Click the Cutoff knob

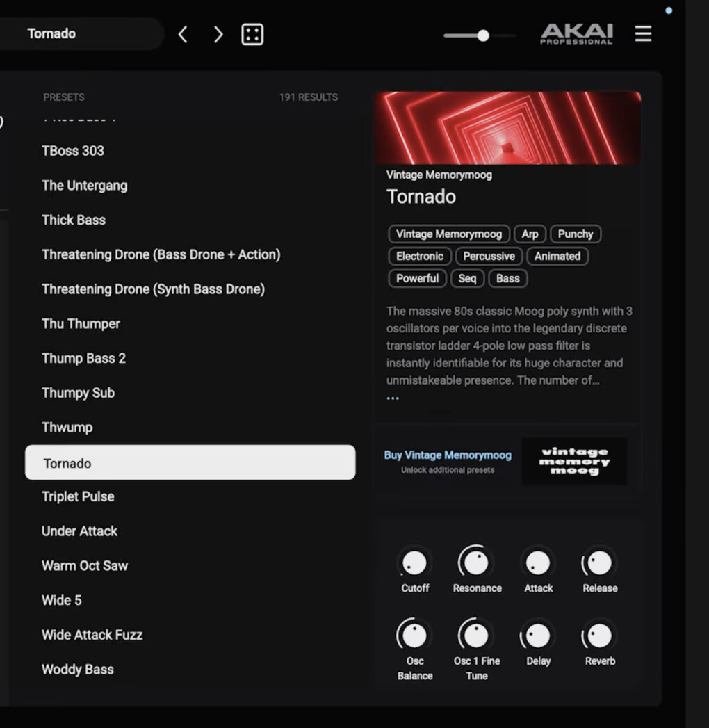click(414, 563)
